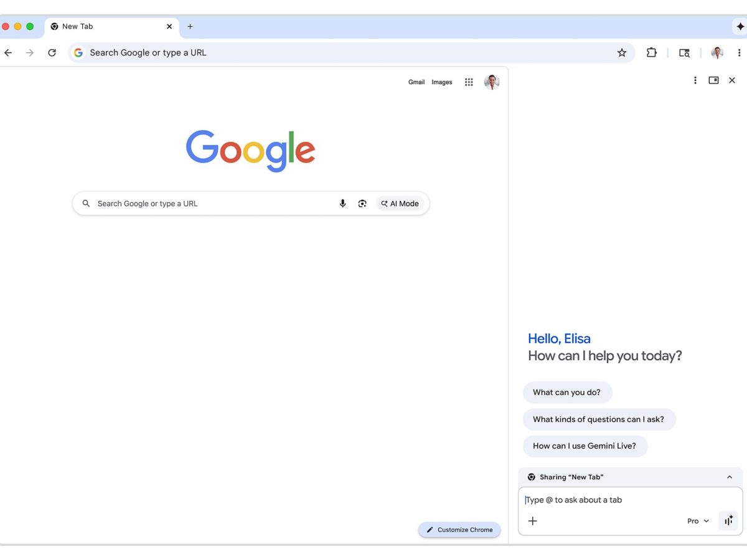Open Chrome's three-dot menu in toolbar
The image size is (747, 560).
click(740, 53)
